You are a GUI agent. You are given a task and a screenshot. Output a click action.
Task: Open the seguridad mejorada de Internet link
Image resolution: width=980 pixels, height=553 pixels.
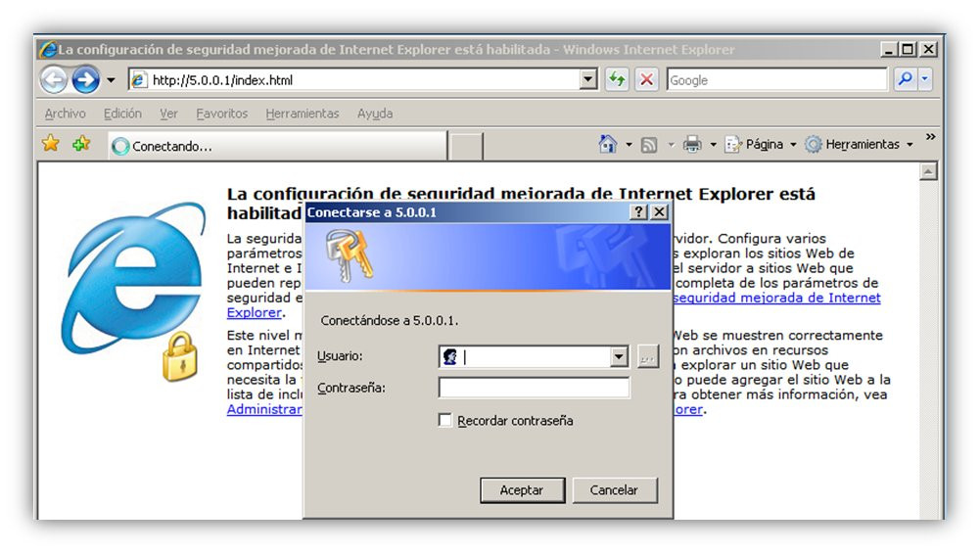point(777,298)
